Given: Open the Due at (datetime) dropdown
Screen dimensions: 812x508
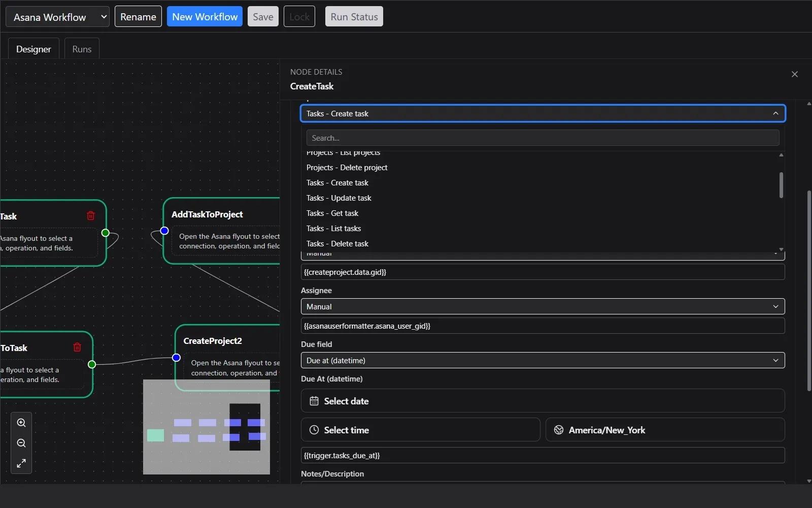Looking at the screenshot, I should [x=543, y=361].
